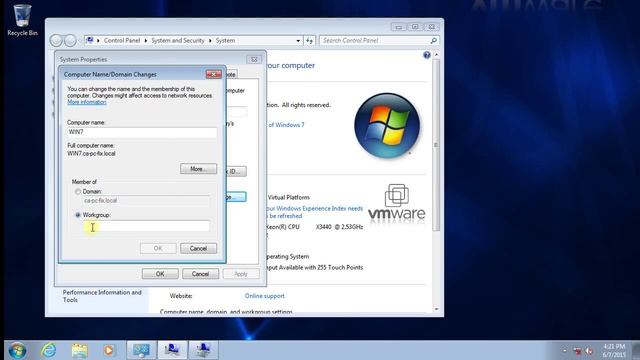Image resolution: width=640 pixels, height=360 pixels.
Task: Open the address bar history dropdown
Action: coord(298,40)
